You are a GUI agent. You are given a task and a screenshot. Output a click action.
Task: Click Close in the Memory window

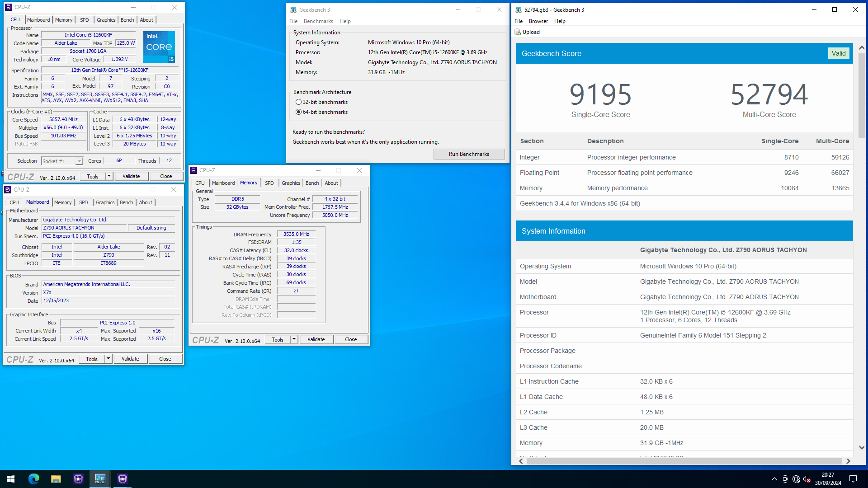(x=351, y=339)
